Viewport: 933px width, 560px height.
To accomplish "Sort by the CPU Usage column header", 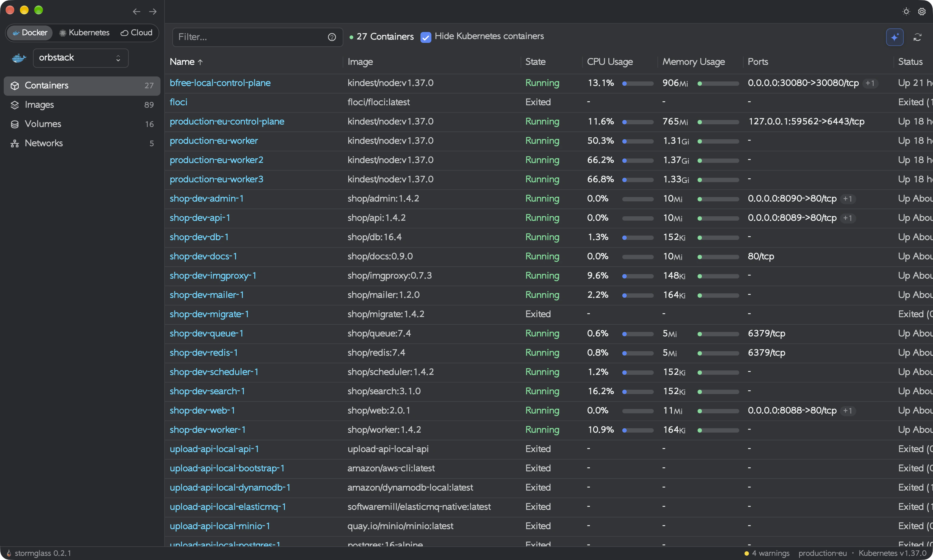I will click(x=610, y=62).
